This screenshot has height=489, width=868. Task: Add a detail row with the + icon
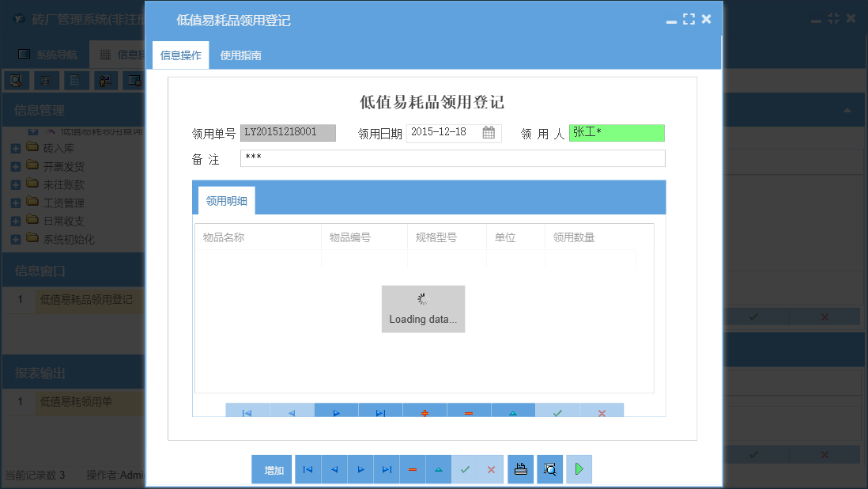[425, 411]
